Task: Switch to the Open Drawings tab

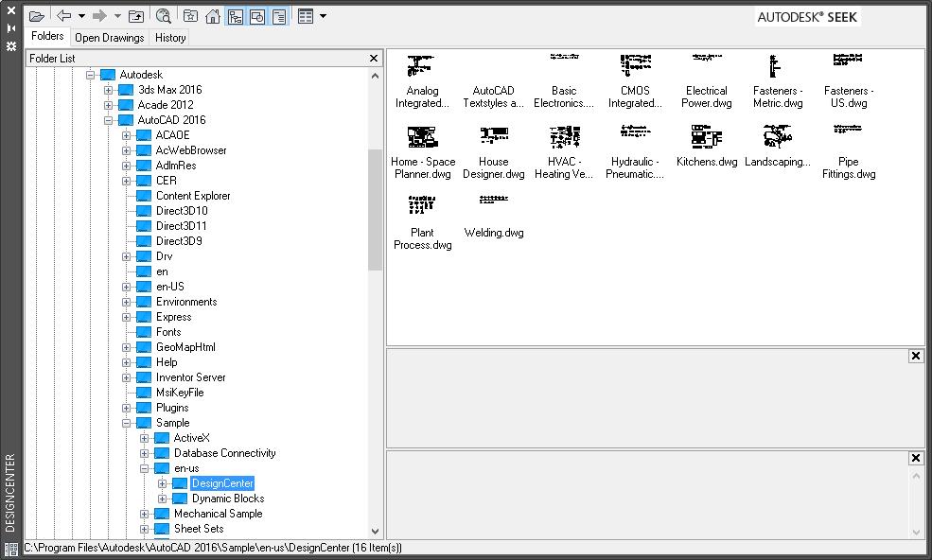Action: coord(110,38)
